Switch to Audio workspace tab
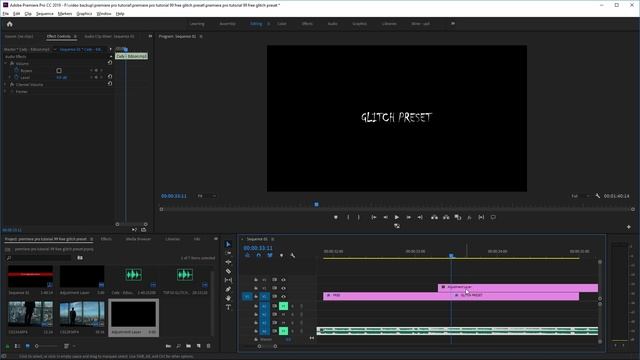 pyautogui.click(x=332, y=24)
